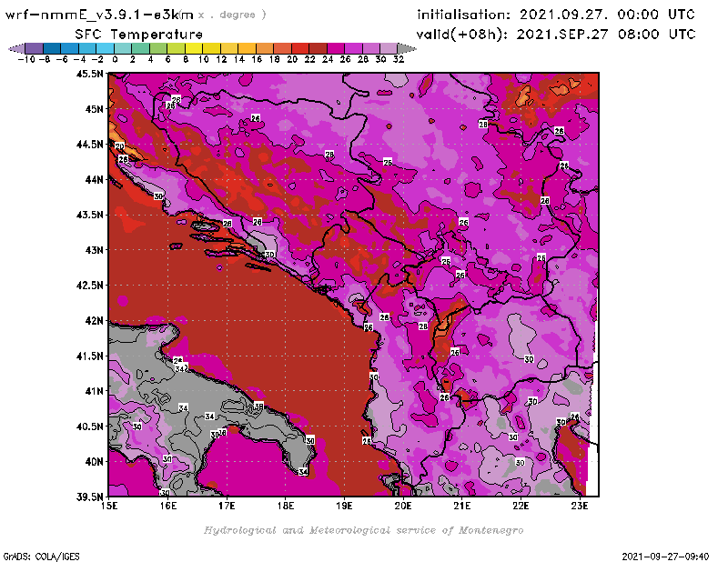The width and height of the screenshot is (728, 562).
Task: Click the 22E longitude label
Action: [x=521, y=506]
